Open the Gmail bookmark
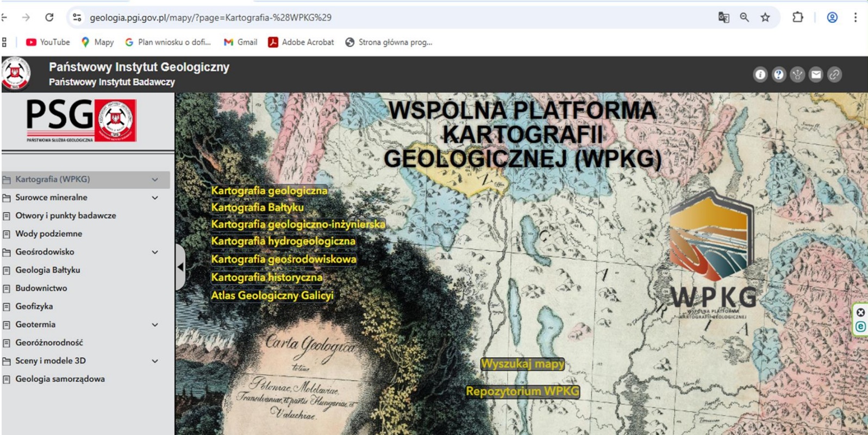The height and width of the screenshot is (435, 868). click(x=240, y=42)
